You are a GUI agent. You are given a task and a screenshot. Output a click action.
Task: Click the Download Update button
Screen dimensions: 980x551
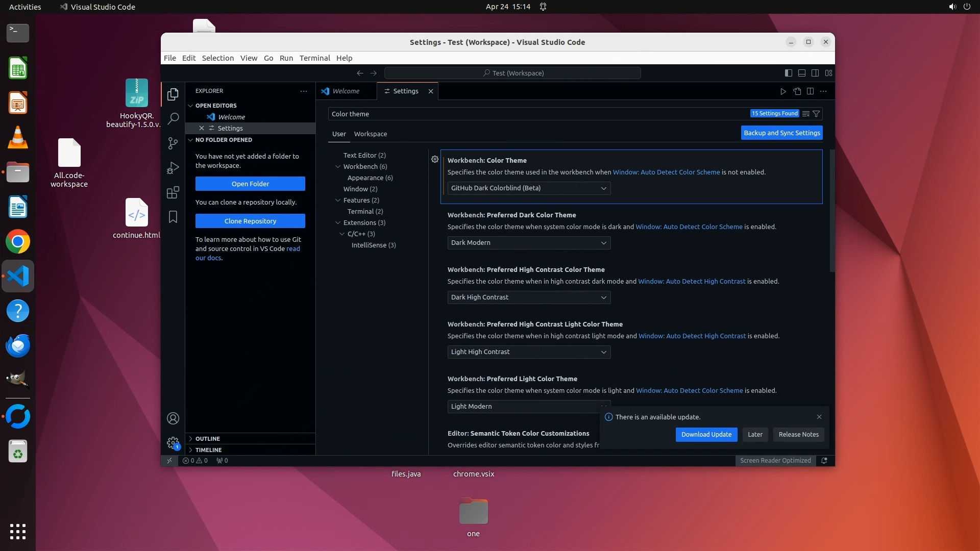click(x=706, y=435)
